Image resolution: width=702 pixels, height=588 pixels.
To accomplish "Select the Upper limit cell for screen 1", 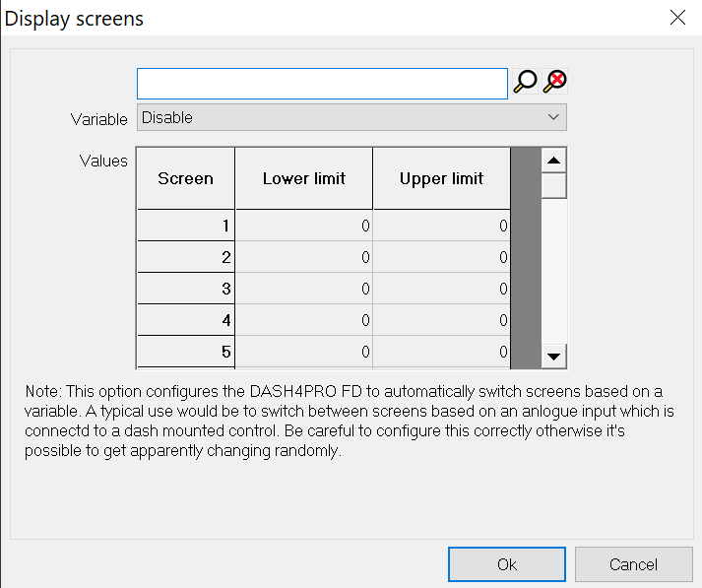I will 441,226.
